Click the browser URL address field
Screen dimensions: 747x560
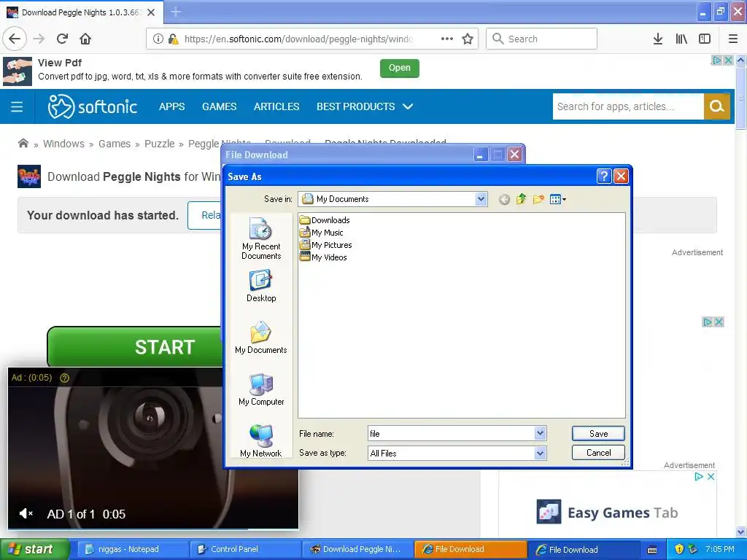(298, 39)
